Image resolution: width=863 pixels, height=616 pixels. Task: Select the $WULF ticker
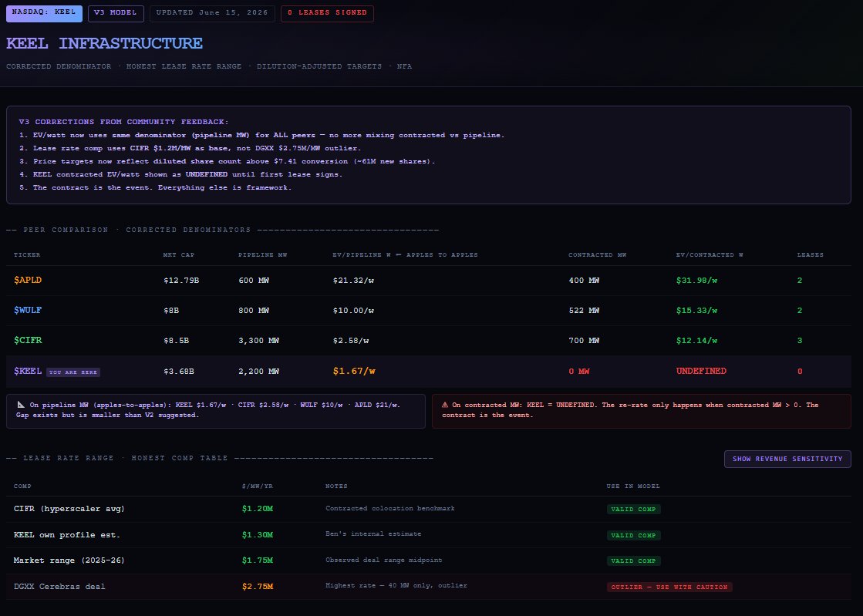click(28, 310)
